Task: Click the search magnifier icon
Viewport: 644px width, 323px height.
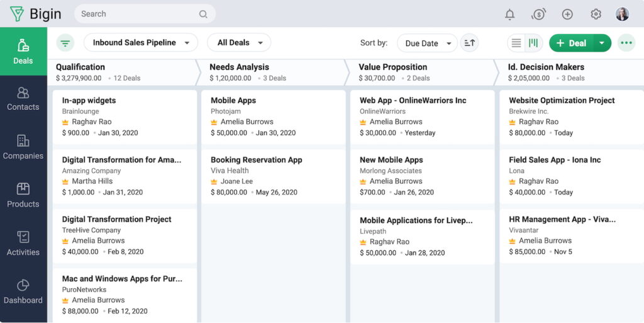Action: pyautogui.click(x=203, y=14)
